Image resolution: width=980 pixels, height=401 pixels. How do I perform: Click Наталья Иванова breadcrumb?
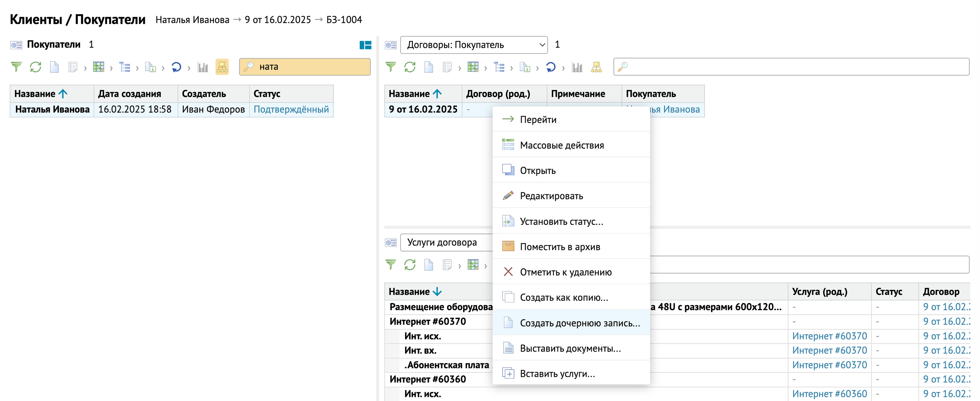192,20
